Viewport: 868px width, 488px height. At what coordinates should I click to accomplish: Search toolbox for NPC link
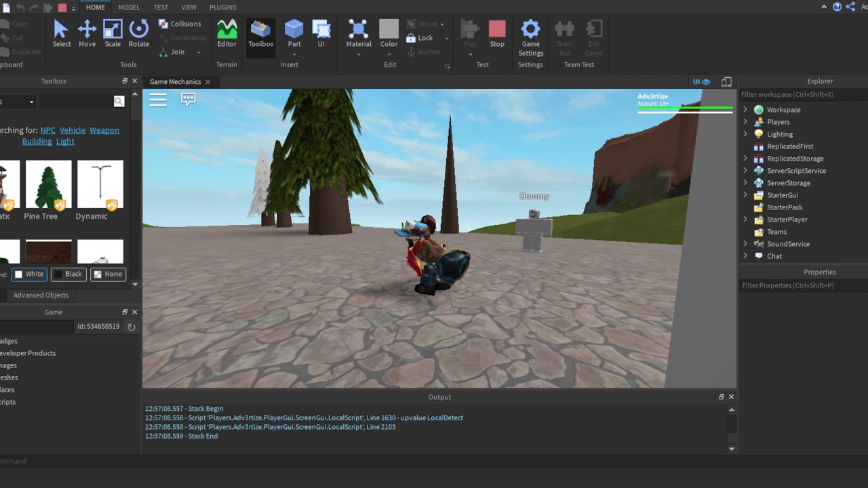click(48, 130)
